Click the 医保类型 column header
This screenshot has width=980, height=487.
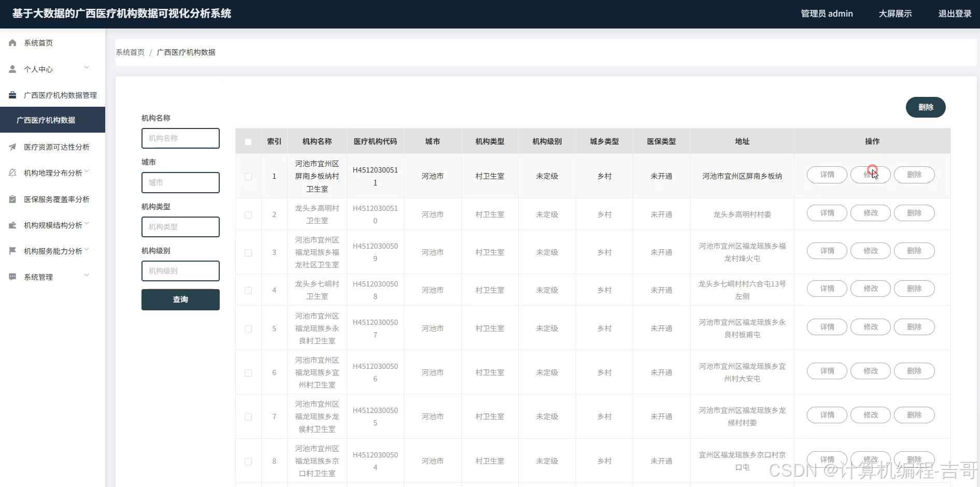click(661, 141)
